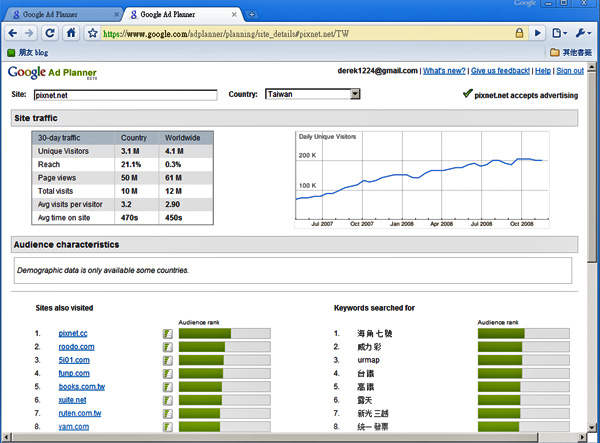Open the browser home icon
The width and height of the screenshot is (600, 443).
coord(71,33)
